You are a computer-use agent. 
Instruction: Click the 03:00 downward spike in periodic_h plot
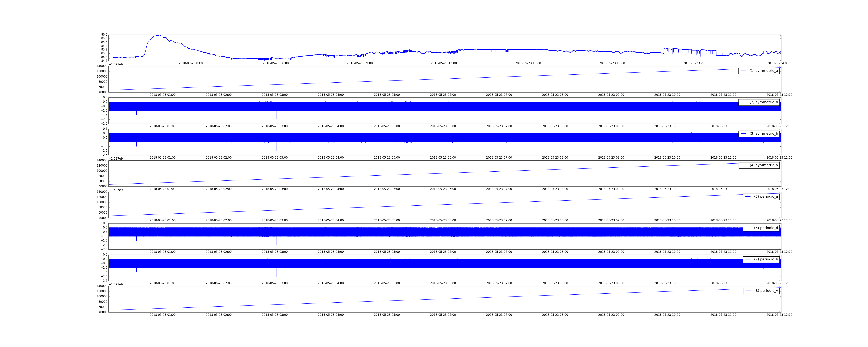click(277, 272)
